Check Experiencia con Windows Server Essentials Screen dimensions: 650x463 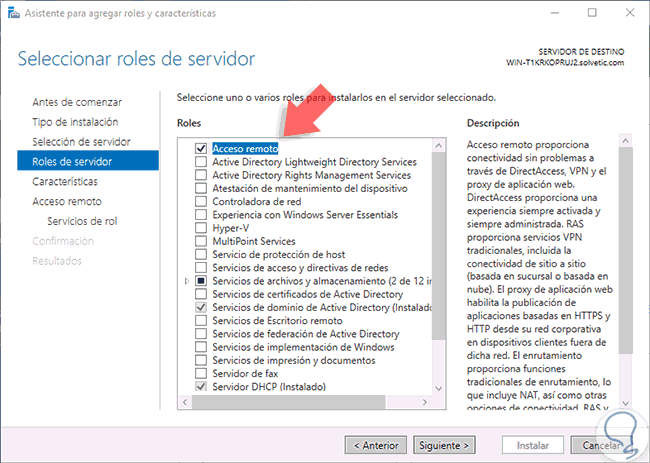click(201, 215)
